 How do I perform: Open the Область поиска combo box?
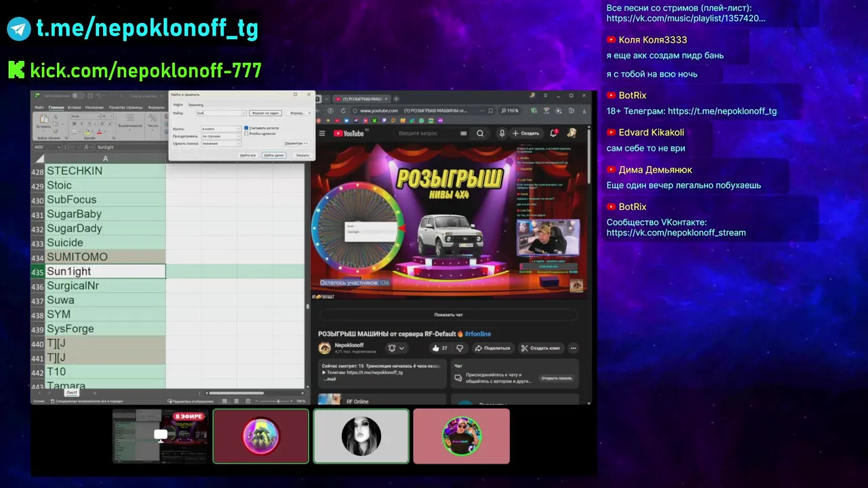tap(221, 144)
